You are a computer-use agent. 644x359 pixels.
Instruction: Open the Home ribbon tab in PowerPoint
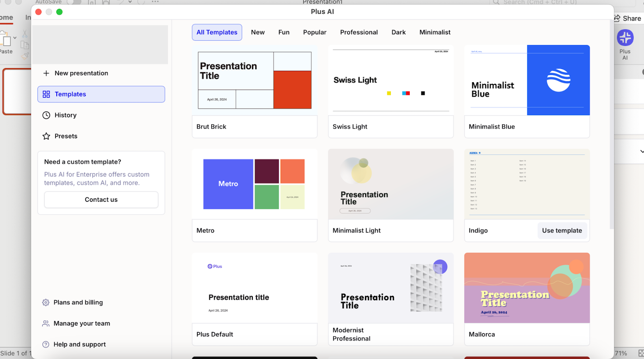(6, 18)
